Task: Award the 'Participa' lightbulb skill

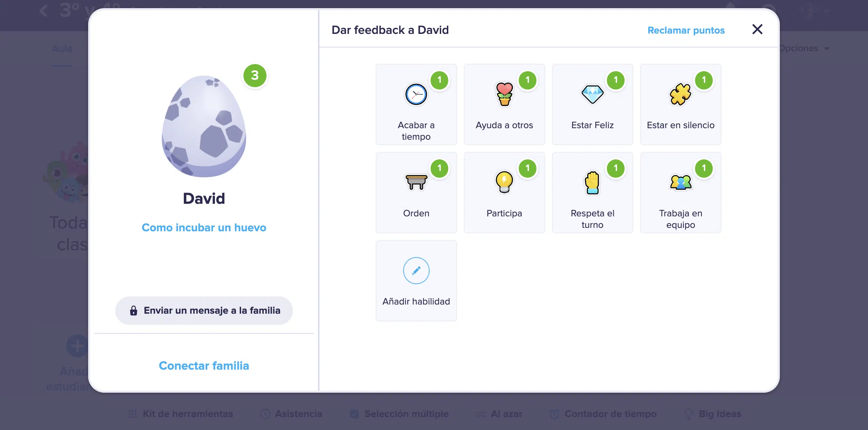Action: pyautogui.click(x=504, y=193)
